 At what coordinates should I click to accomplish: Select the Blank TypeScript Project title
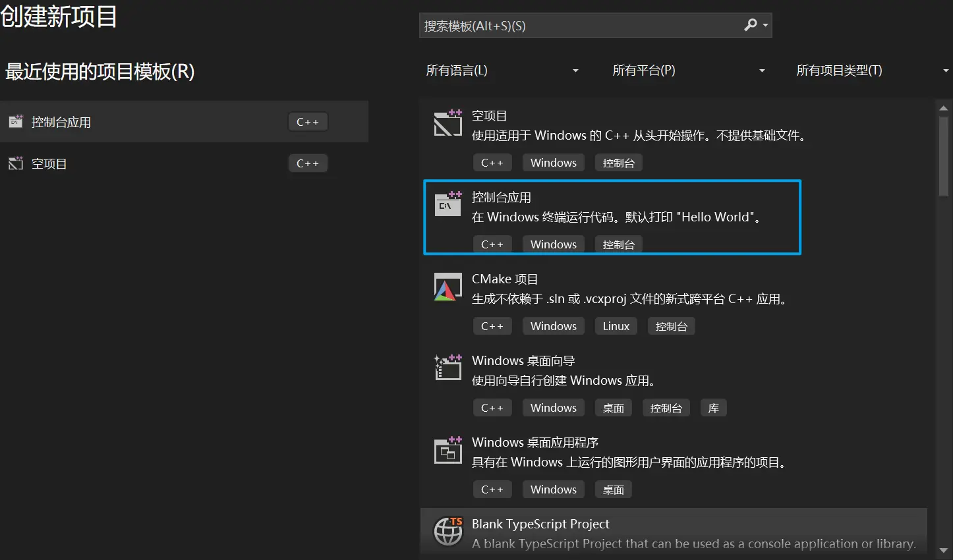pos(540,524)
